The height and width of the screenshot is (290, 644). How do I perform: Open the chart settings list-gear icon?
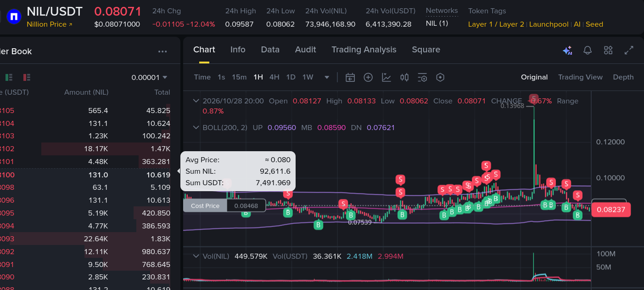[x=422, y=77]
